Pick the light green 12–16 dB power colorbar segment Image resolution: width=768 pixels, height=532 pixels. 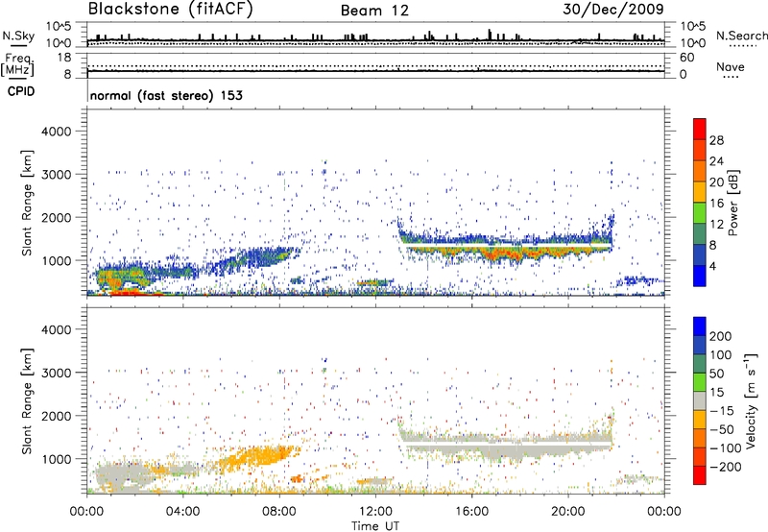700,213
